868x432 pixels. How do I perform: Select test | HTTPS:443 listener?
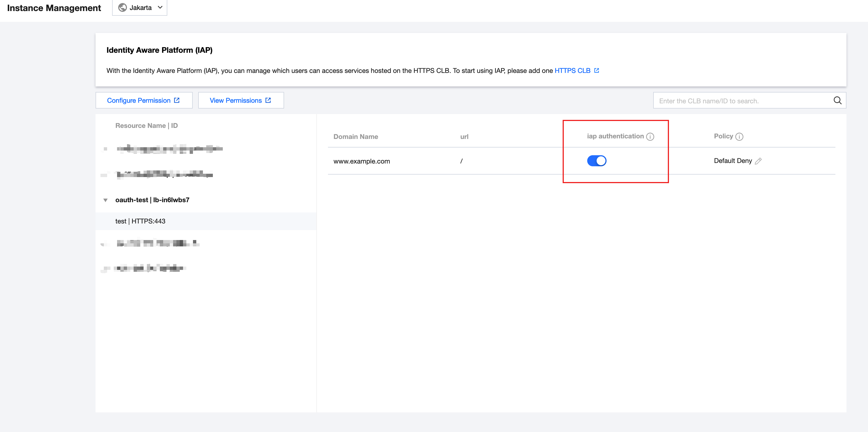click(140, 221)
